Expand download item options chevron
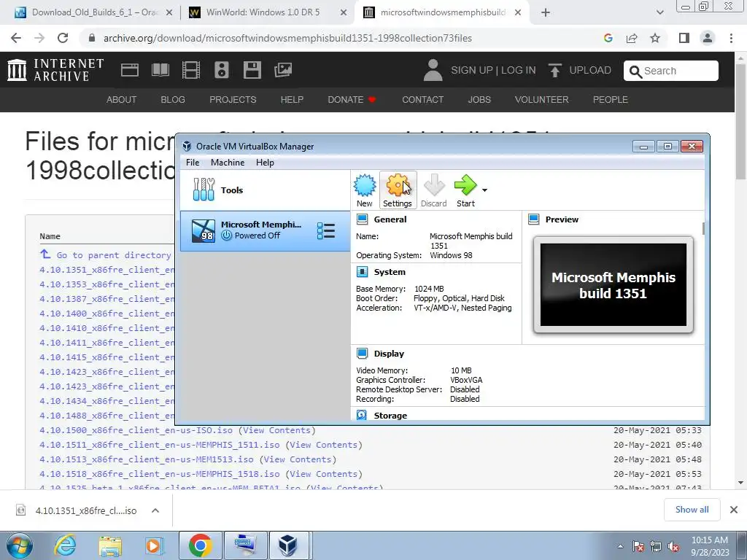The image size is (747, 560). click(x=155, y=510)
